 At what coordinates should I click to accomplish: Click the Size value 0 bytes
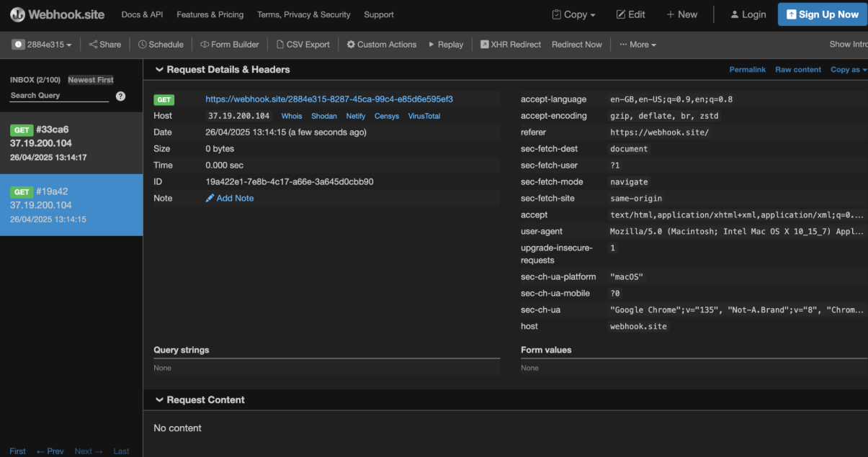tap(220, 149)
